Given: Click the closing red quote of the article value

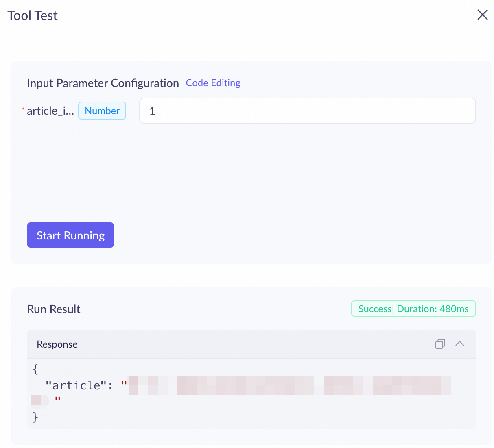Looking at the screenshot, I should coord(57,400).
